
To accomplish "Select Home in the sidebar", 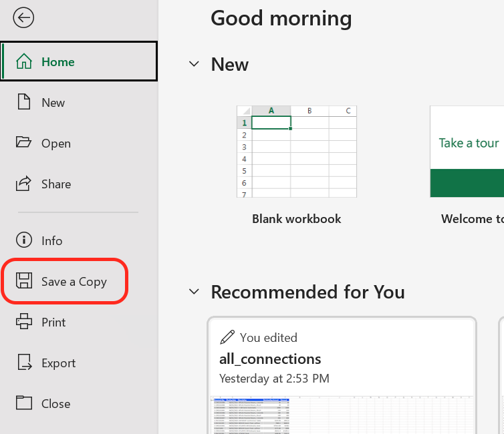I will coord(79,61).
